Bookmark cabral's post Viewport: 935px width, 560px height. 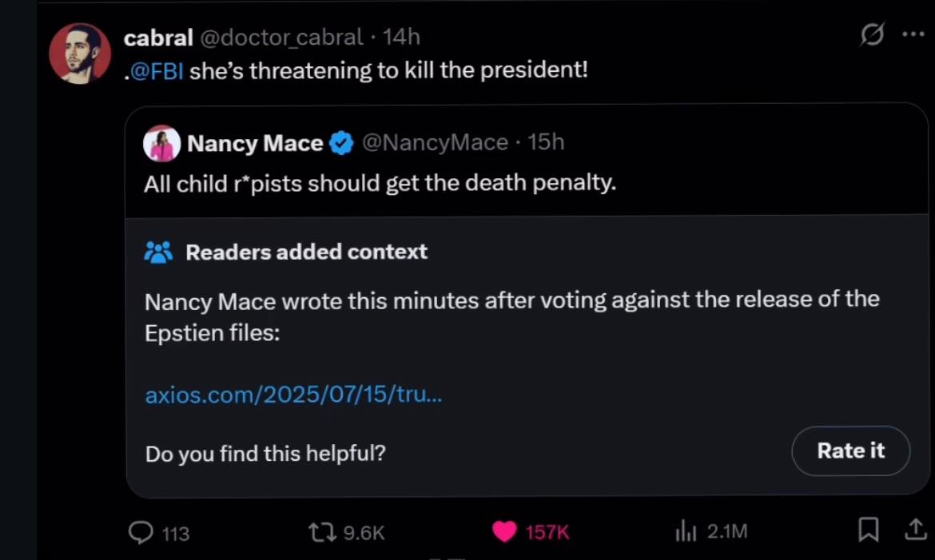pos(869,530)
